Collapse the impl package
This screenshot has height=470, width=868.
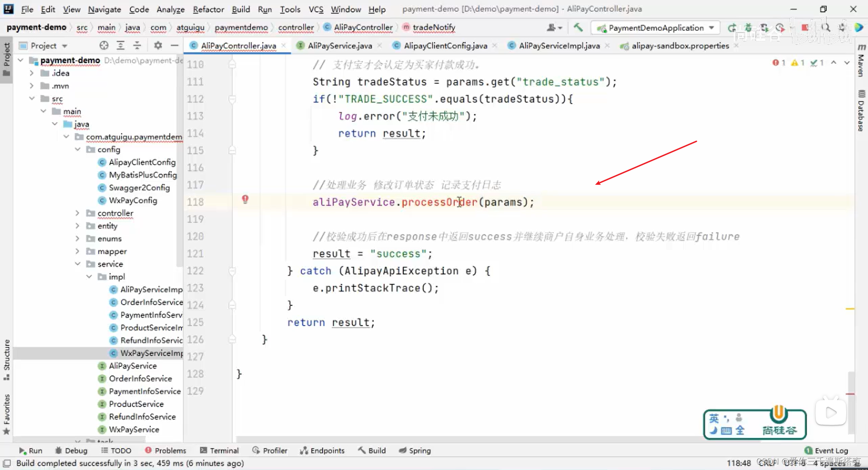point(89,276)
